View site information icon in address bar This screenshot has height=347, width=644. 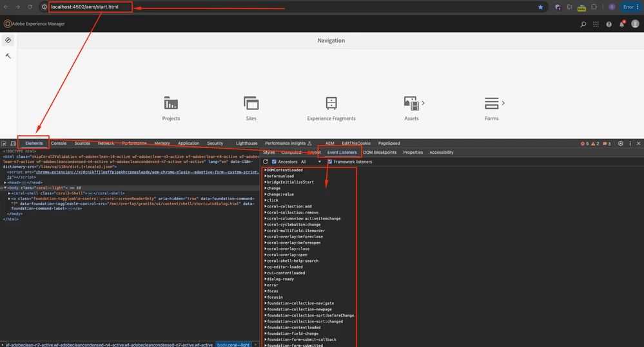(x=44, y=7)
